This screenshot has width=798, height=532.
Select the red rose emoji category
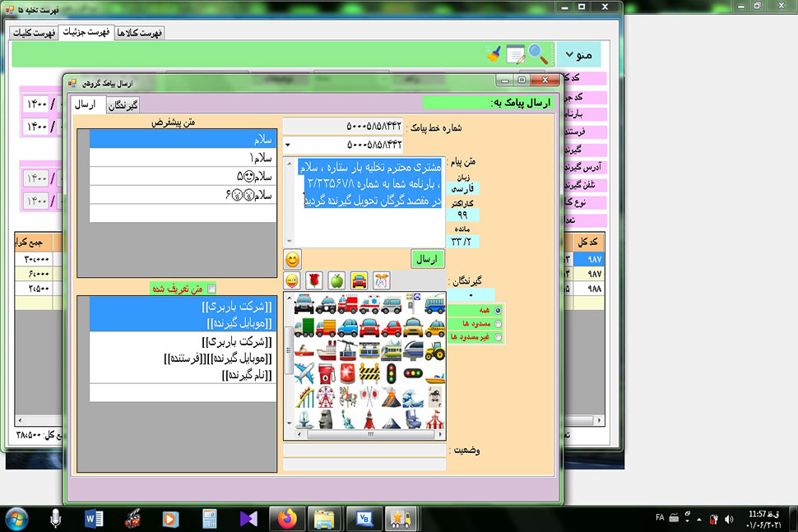(314, 281)
